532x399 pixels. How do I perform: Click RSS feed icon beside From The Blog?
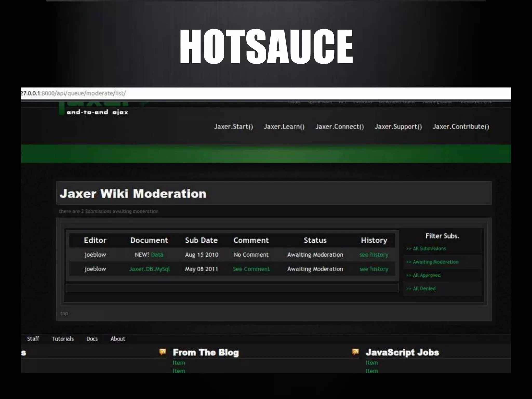(x=163, y=352)
